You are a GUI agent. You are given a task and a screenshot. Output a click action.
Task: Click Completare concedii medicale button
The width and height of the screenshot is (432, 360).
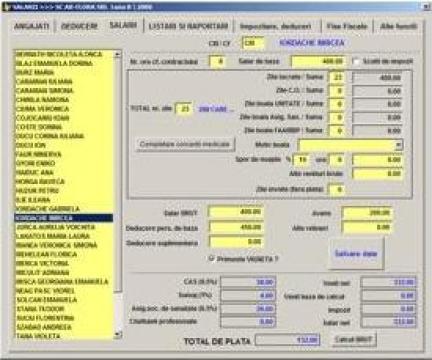click(x=185, y=144)
